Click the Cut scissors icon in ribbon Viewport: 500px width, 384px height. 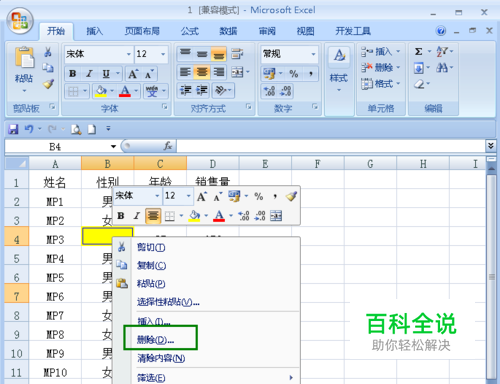[x=48, y=52]
